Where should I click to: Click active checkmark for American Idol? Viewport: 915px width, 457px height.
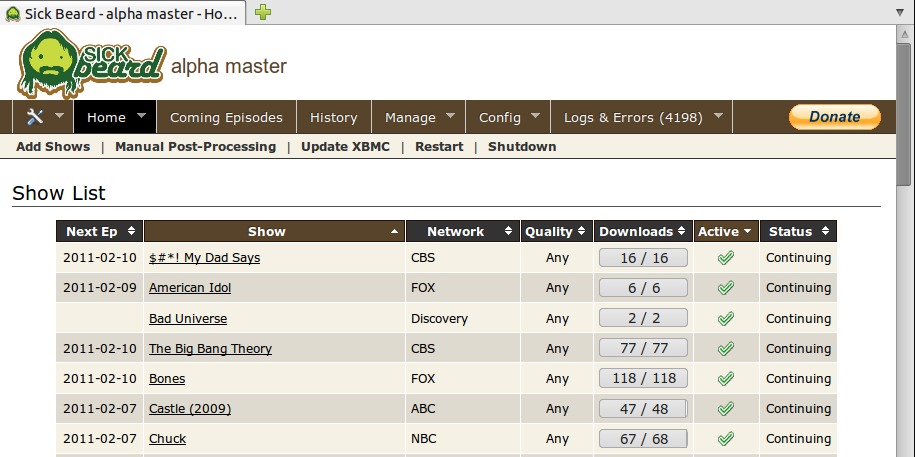coord(726,288)
